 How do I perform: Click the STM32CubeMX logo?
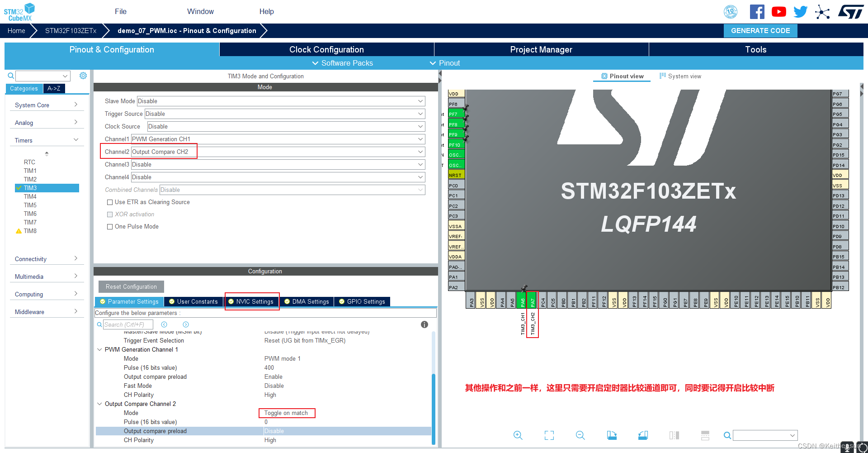(19, 12)
